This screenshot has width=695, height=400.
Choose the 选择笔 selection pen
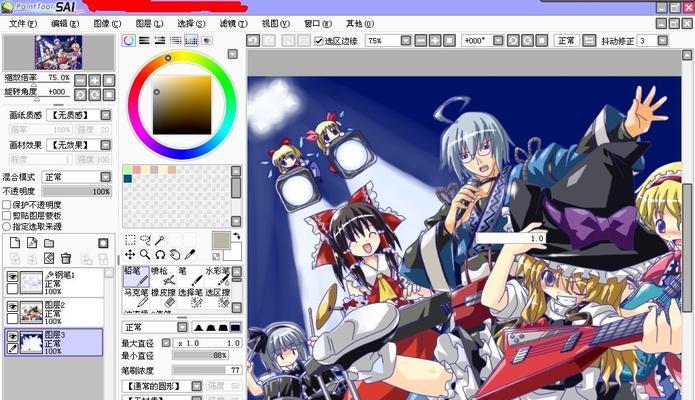190,298
